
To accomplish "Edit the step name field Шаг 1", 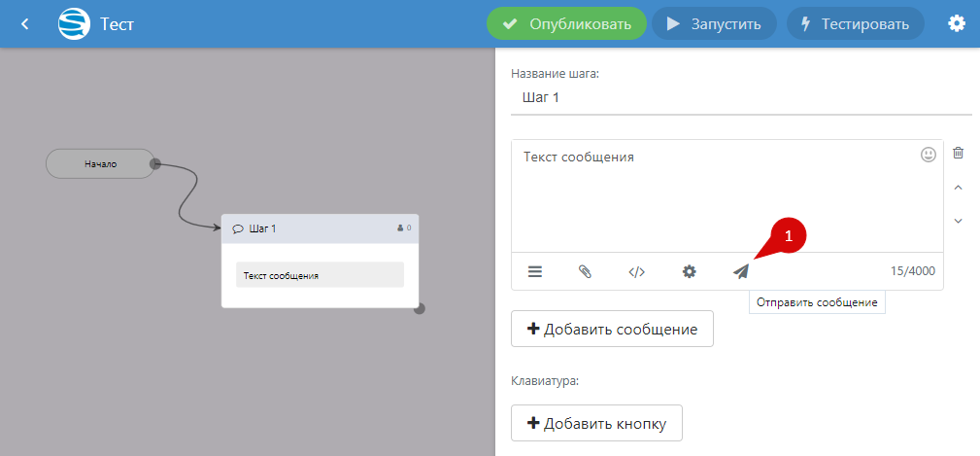I will pos(740,98).
